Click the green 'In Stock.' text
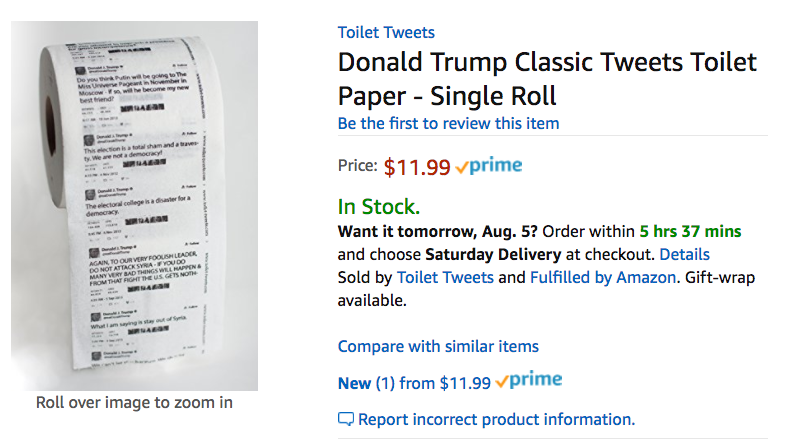This screenshot has height=447, width=793. click(x=379, y=207)
